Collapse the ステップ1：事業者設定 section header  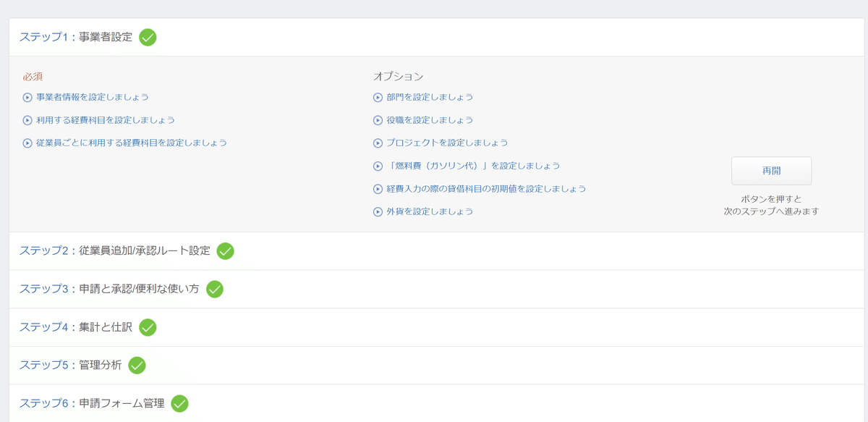pos(76,37)
